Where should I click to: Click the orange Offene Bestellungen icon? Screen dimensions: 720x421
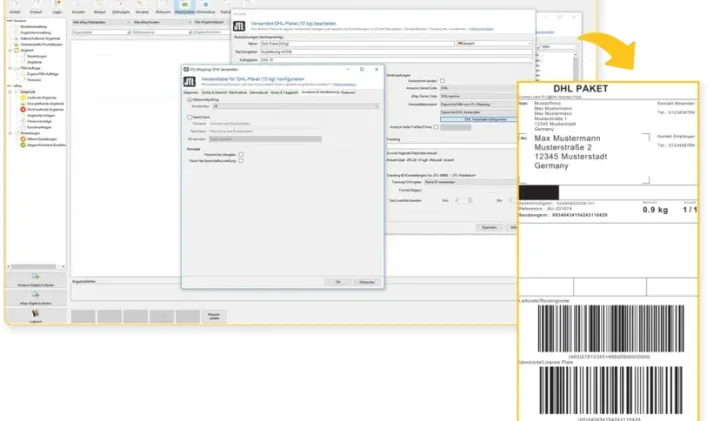[x=22, y=139]
